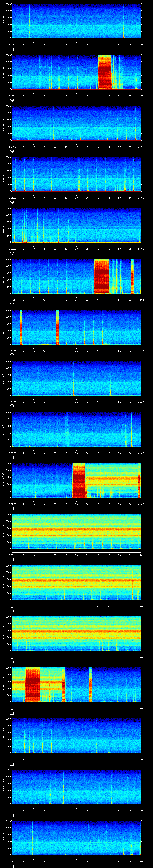Open the spectrogram panel starting at 5:24:00

click(76, 123)
